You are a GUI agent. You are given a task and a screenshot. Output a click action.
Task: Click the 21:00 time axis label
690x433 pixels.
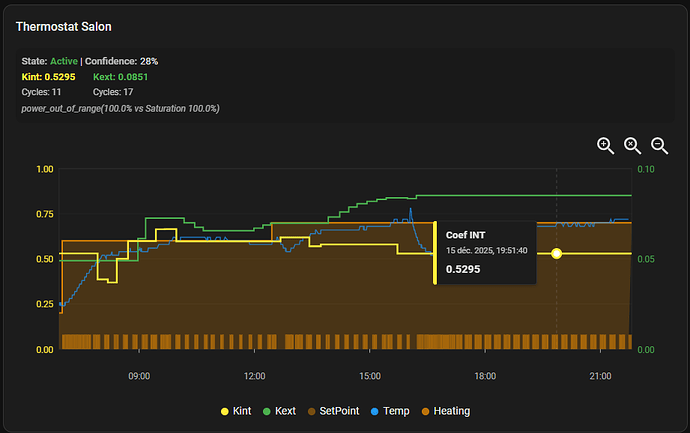click(x=600, y=376)
